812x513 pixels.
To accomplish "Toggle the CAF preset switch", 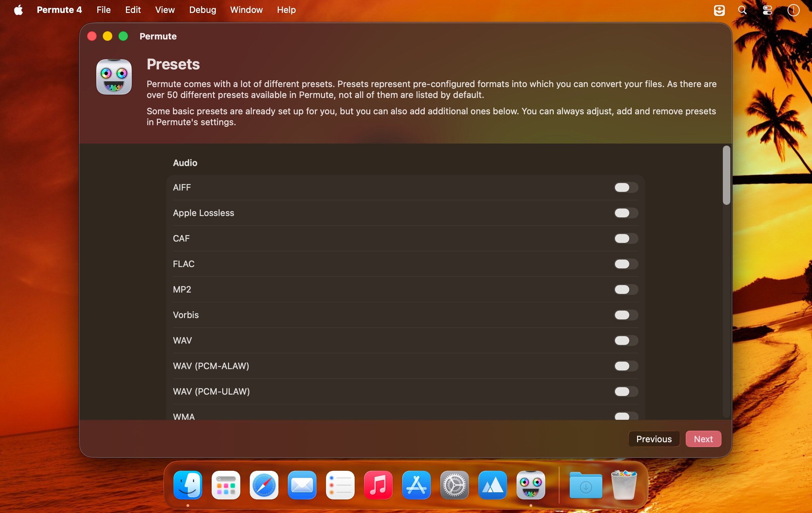I will (x=626, y=238).
